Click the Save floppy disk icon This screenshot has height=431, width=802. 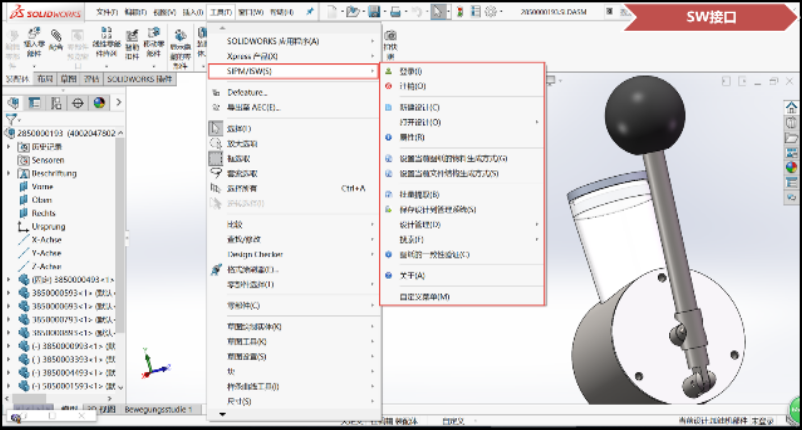pyautogui.click(x=374, y=11)
